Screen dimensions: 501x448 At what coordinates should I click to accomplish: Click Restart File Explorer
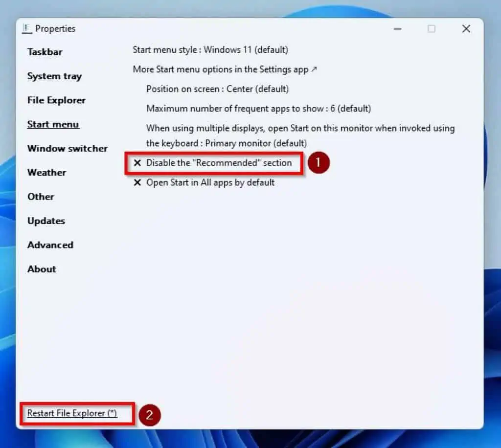pos(71,413)
